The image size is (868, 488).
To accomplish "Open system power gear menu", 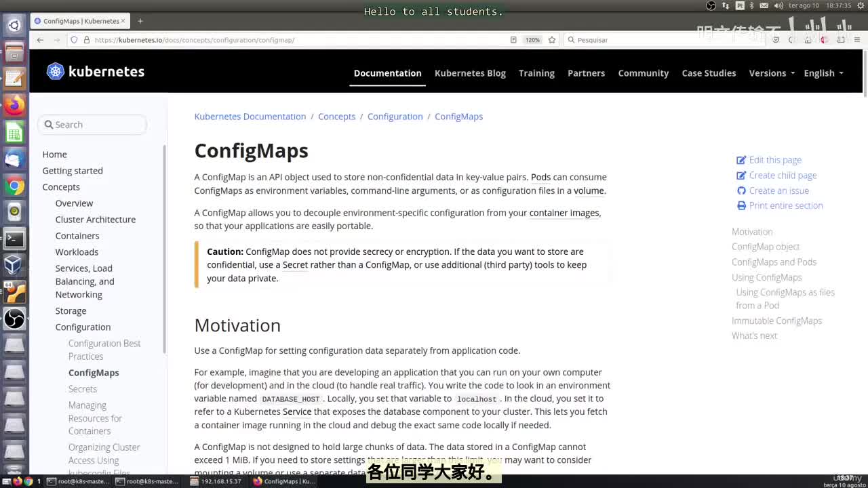I will click(x=860, y=5).
